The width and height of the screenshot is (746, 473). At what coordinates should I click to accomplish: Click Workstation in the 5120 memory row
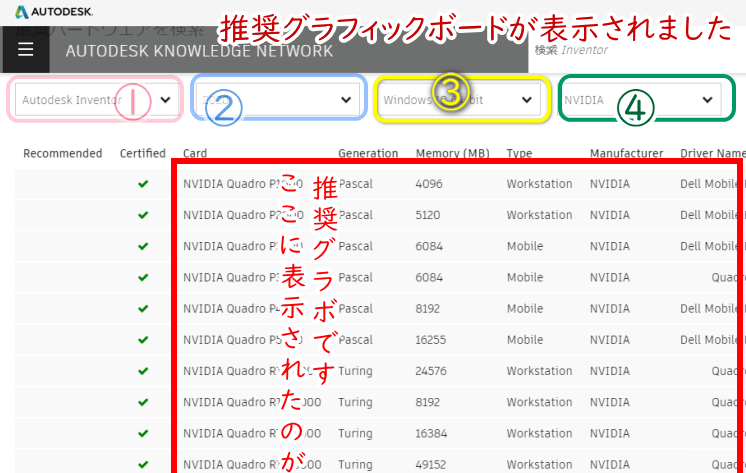coord(540,215)
